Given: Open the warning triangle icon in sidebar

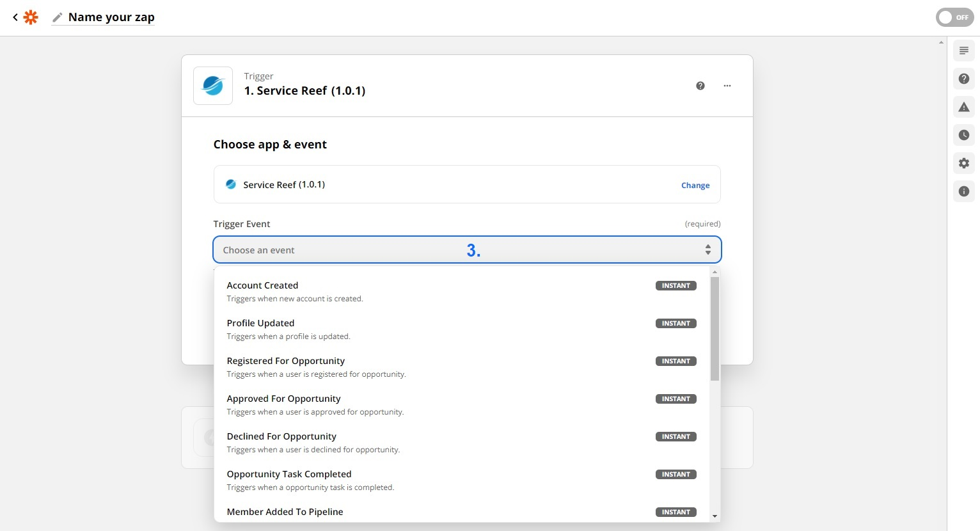Looking at the screenshot, I should 964,107.
